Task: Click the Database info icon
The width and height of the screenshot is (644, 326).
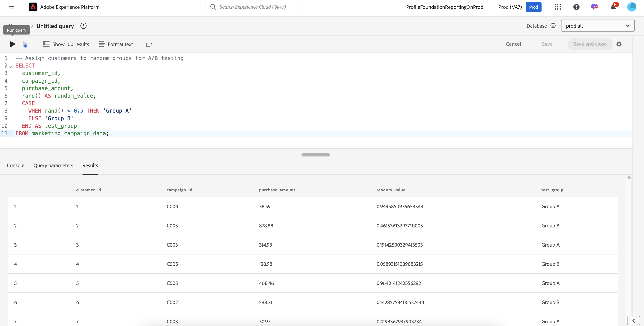Action: [553, 26]
